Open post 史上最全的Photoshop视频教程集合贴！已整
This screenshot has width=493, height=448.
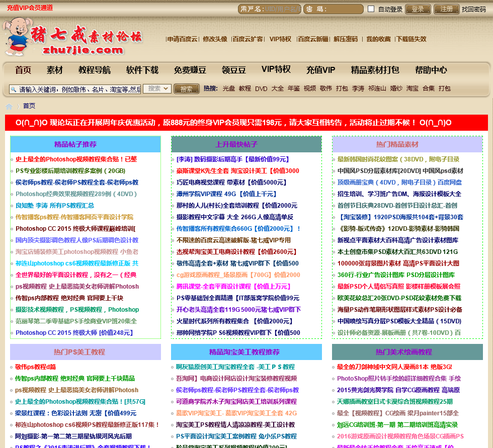tap(76, 159)
